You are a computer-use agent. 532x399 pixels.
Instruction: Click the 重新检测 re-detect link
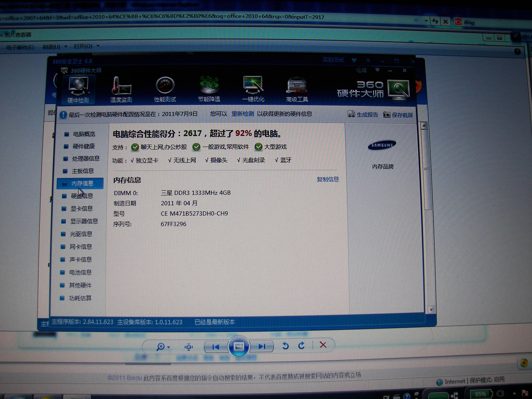pos(242,114)
